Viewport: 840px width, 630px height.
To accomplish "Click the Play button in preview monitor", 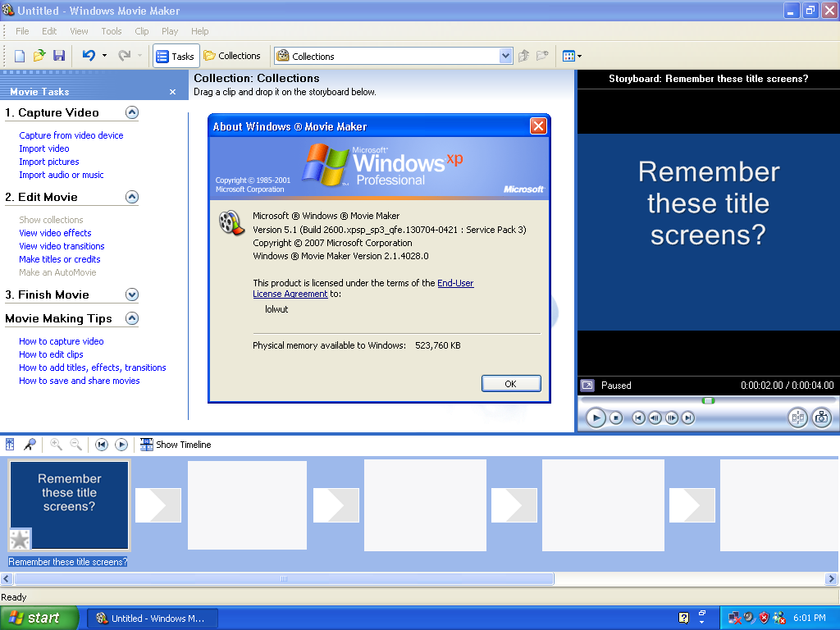I will (x=596, y=418).
